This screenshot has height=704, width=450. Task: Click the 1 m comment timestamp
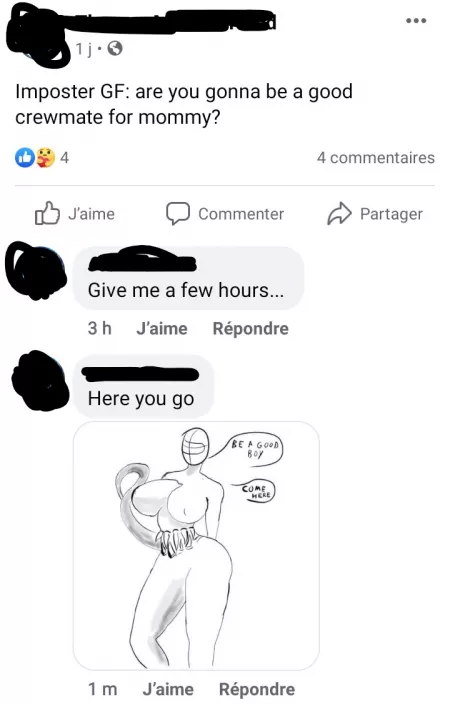click(x=103, y=689)
